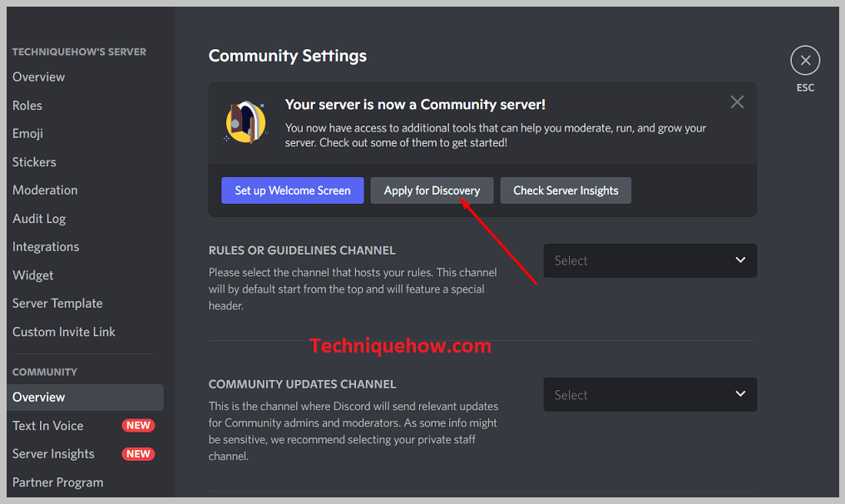Click the RULES OR GUIDELINES CHANNEL label
This screenshot has height=504, width=845.
point(302,250)
